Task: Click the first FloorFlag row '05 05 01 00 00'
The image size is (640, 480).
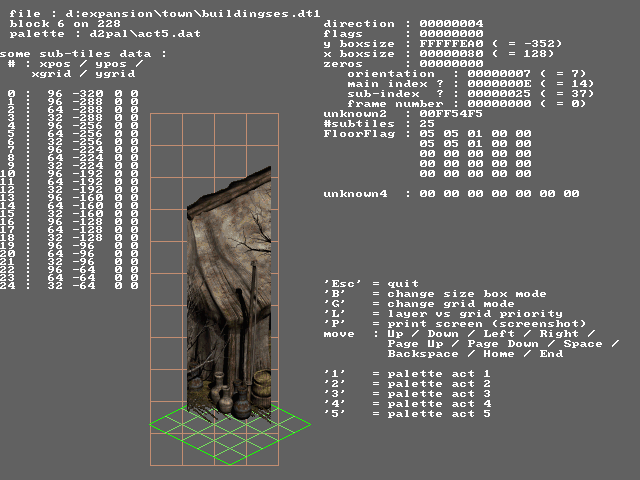Action: (x=475, y=134)
